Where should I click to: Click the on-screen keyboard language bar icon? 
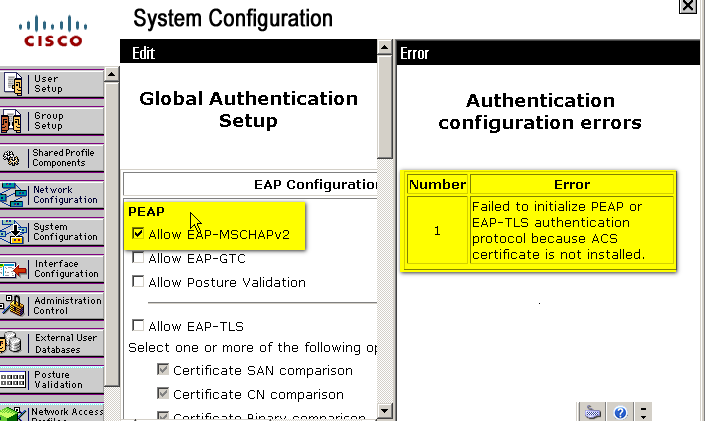592,412
